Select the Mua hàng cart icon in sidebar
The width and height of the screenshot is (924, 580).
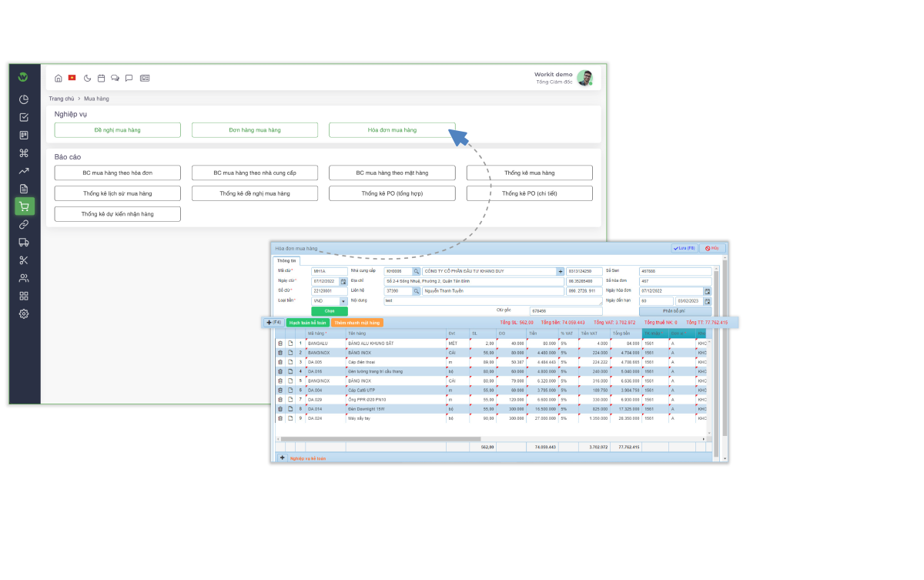[x=23, y=206]
